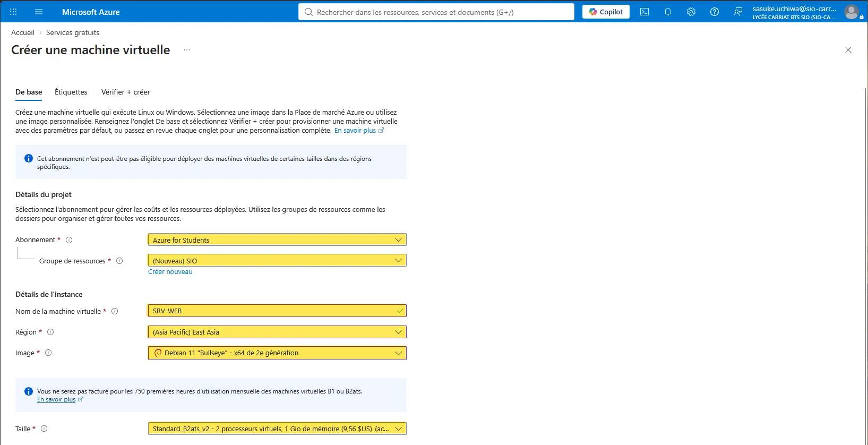Go to Accueil in the breadcrumb
The width and height of the screenshot is (868, 445).
click(23, 32)
